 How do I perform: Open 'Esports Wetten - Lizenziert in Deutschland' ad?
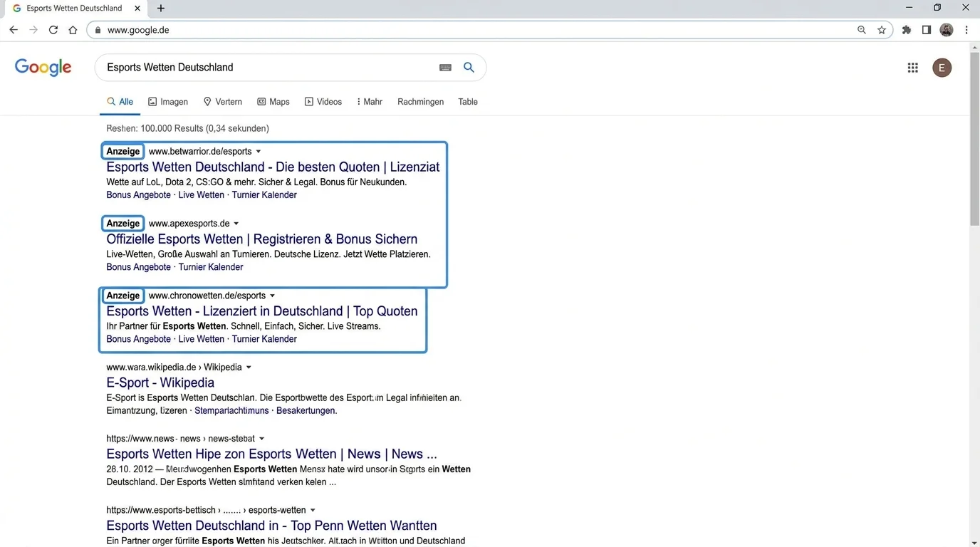(x=262, y=311)
